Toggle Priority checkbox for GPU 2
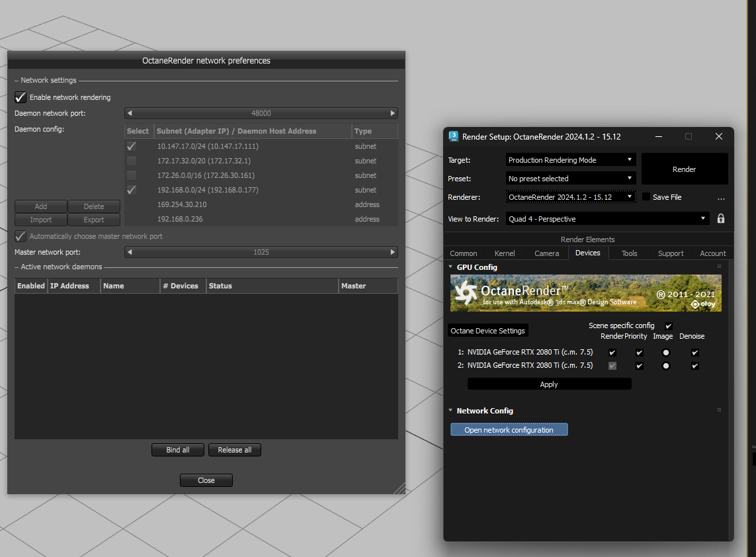This screenshot has height=557, width=756. pos(640,366)
